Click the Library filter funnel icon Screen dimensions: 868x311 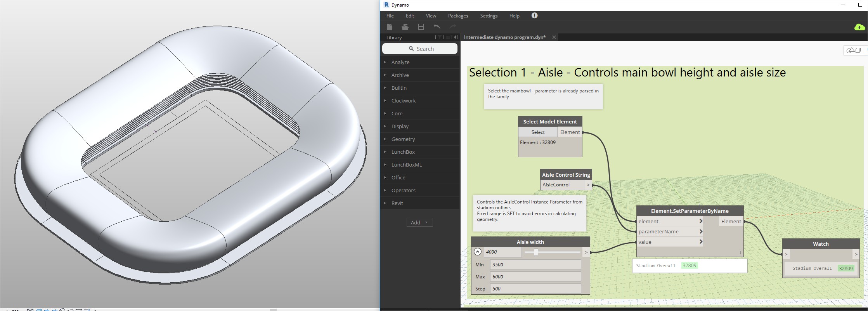pyautogui.click(x=440, y=37)
